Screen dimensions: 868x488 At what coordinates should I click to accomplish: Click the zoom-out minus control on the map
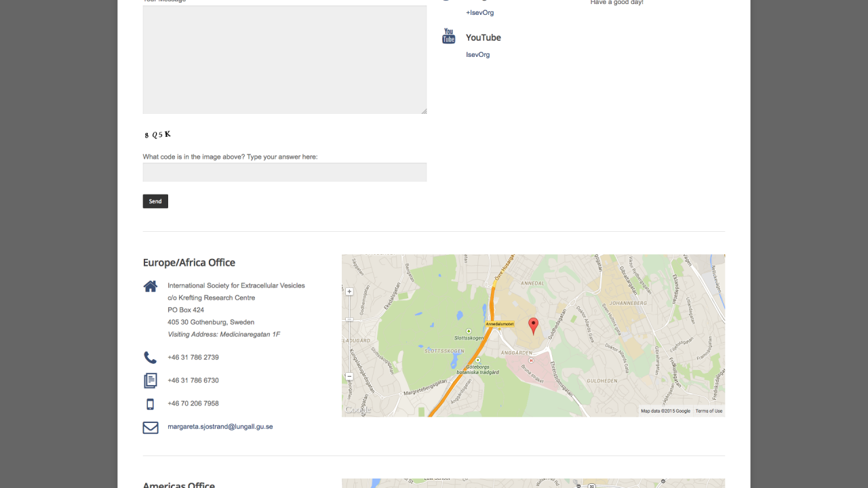[x=349, y=375]
